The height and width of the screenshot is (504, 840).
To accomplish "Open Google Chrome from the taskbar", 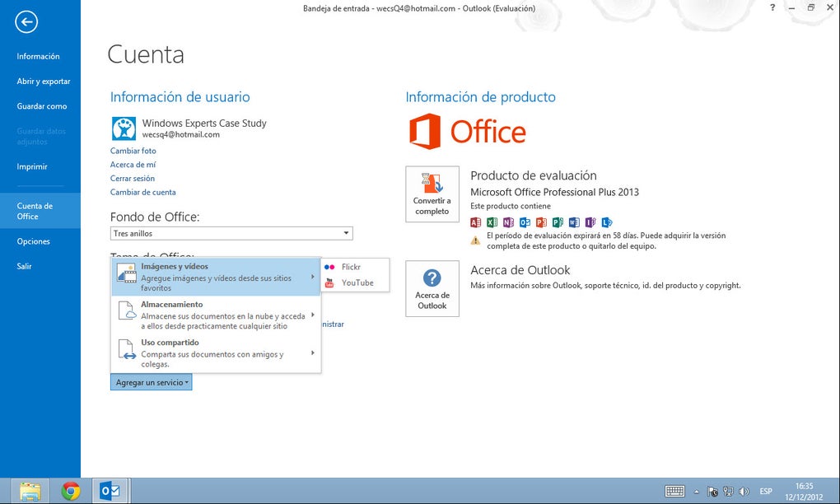I will [71, 491].
